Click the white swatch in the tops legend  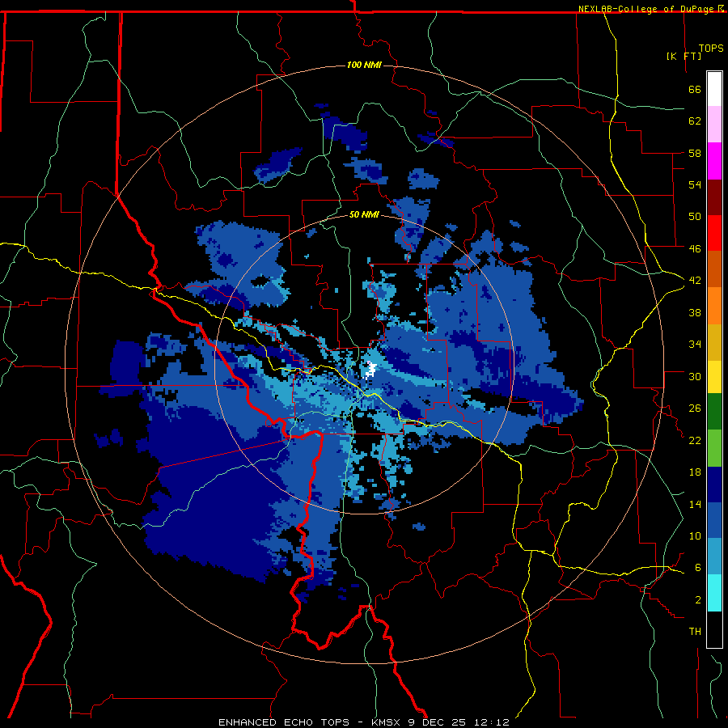tap(714, 89)
